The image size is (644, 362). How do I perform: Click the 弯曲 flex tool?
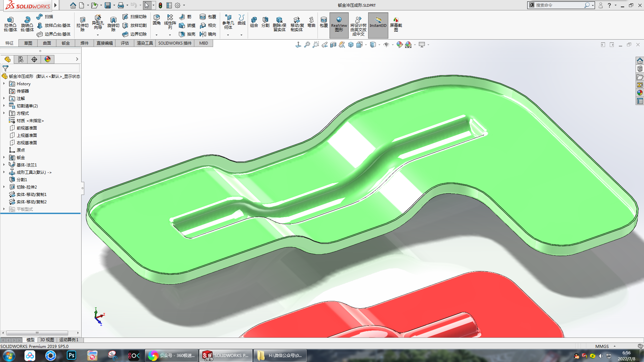coord(311,22)
